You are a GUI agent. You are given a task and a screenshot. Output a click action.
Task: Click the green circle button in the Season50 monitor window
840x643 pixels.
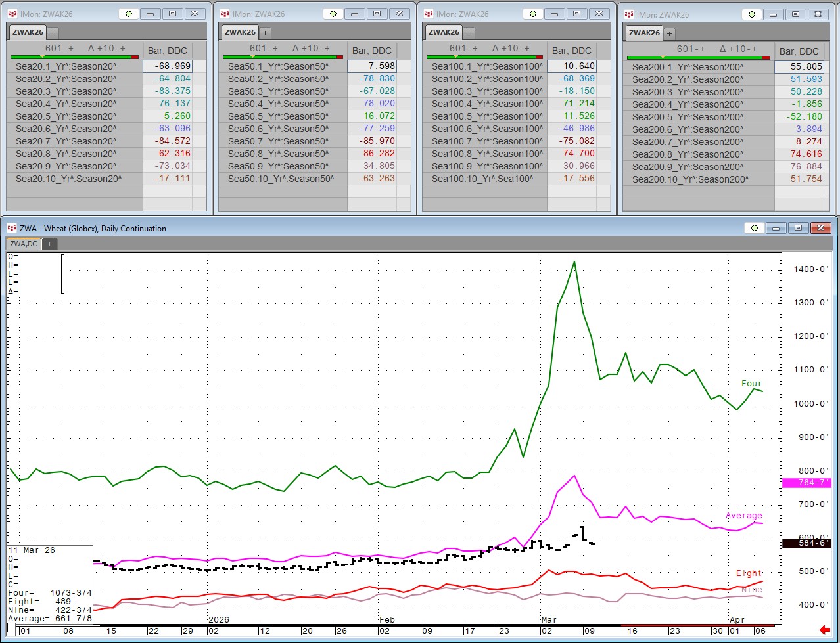coord(333,14)
